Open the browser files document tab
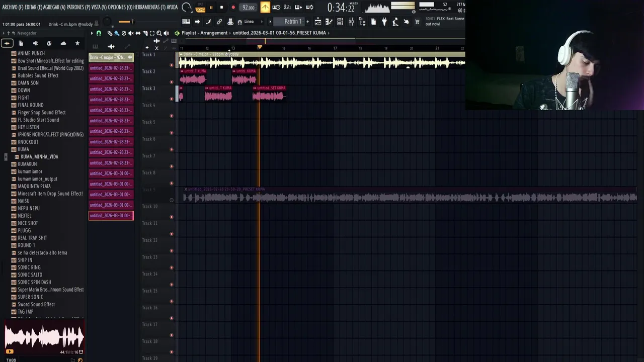Image resolution: width=644 pixels, height=362 pixels. pyautogui.click(x=21, y=43)
